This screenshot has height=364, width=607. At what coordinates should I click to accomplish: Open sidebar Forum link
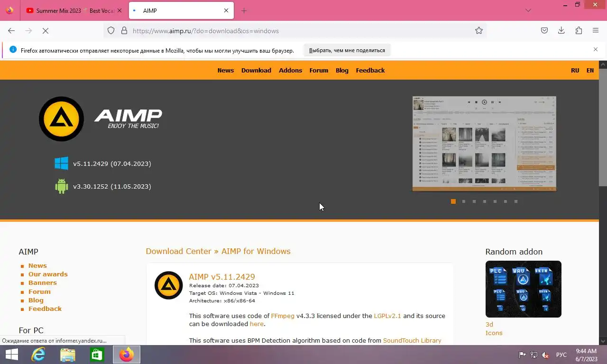39,292
